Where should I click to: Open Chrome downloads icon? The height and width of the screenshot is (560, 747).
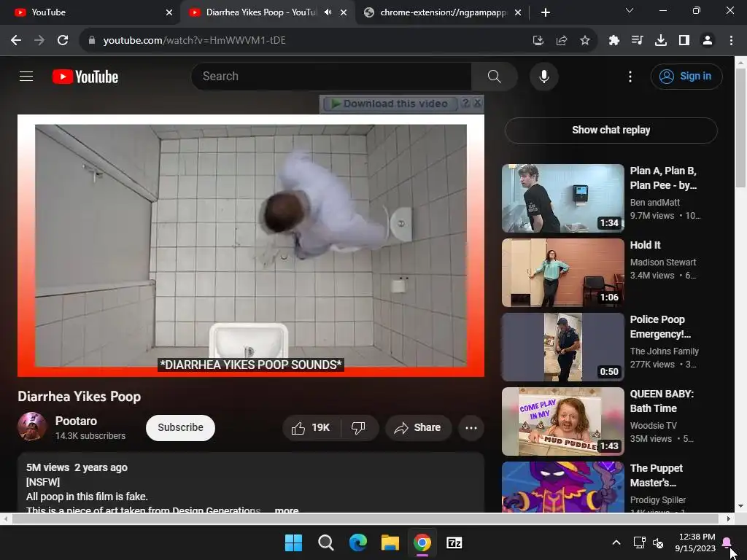pyautogui.click(x=660, y=41)
